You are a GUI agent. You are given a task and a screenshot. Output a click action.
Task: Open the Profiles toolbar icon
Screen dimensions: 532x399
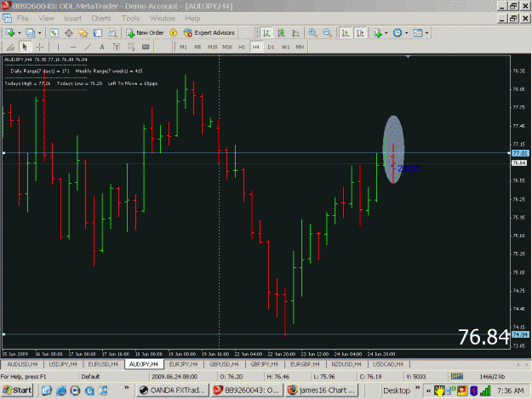pos(30,33)
